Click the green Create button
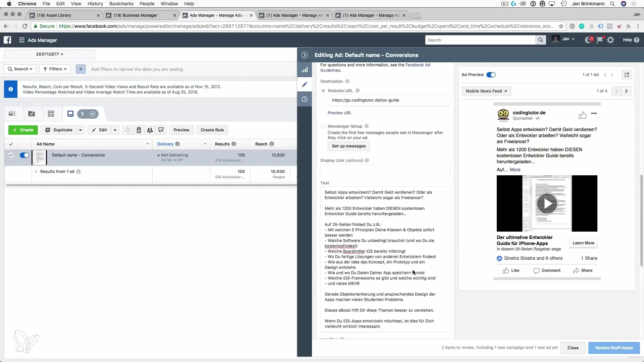 pos(23,130)
